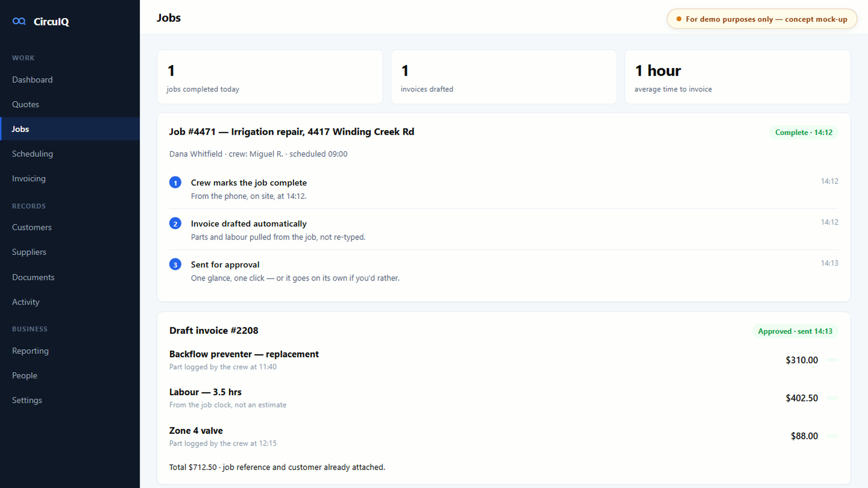
Task: Select step 1 circle icon
Action: coord(175,183)
